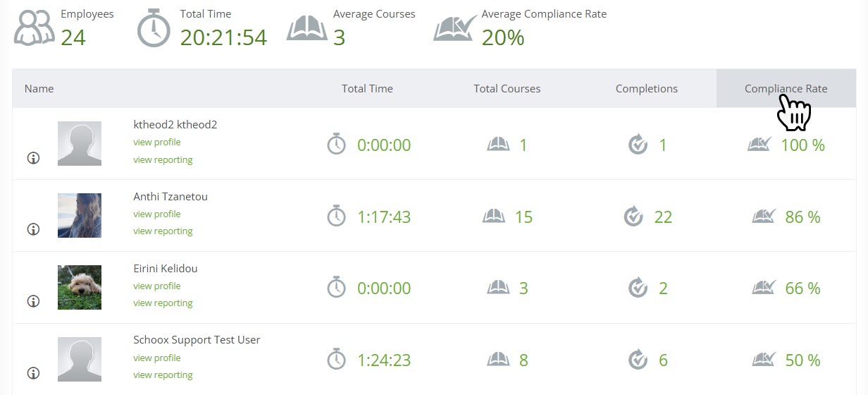Open view profile link for Anthi Tzanetou
The image size is (868, 395).
[157, 214]
